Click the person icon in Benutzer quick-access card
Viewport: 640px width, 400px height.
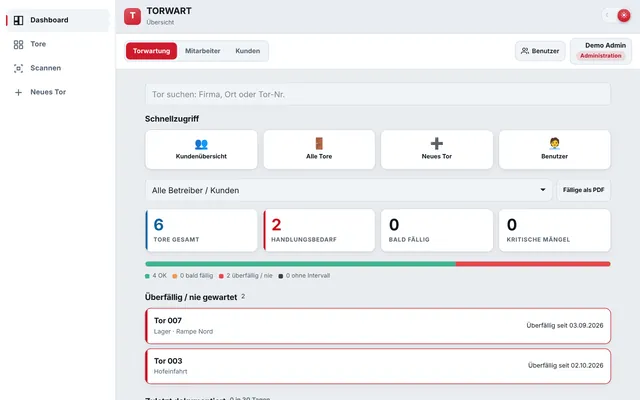coord(554,143)
